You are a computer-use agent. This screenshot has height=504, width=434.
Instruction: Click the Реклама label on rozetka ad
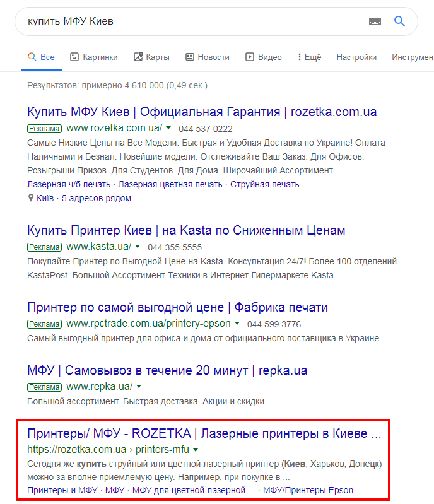(x=44, y=129)
